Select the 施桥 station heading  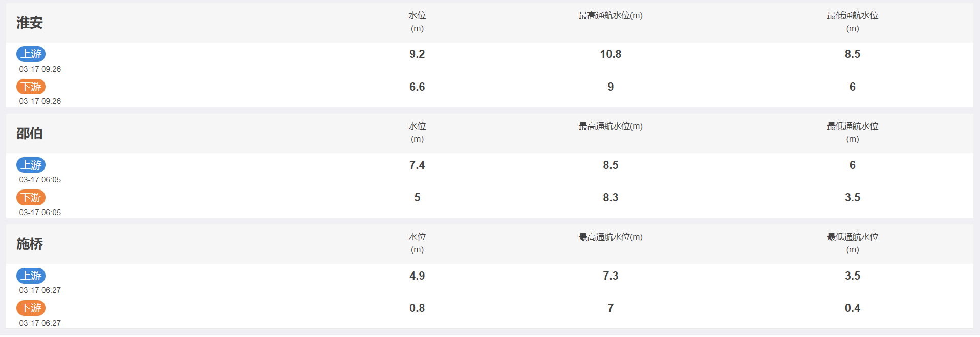click(x=30, y=244)
